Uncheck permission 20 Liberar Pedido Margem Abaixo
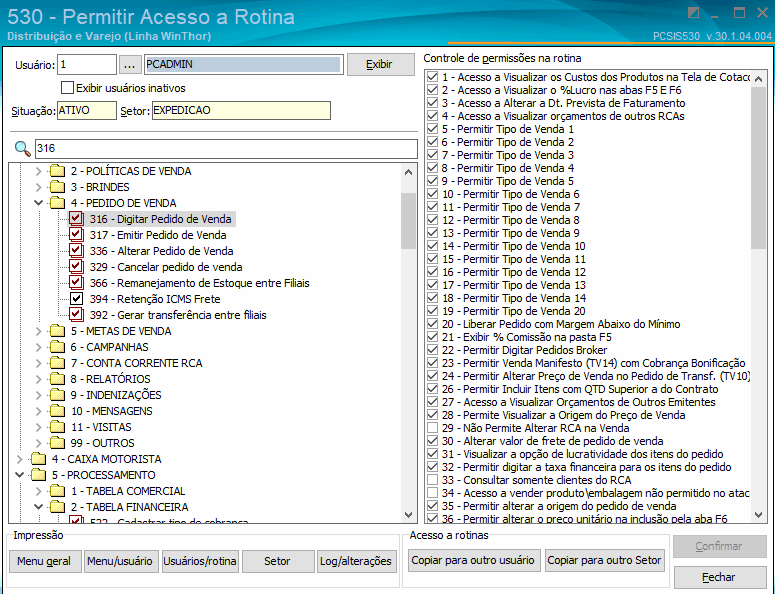This screenshot has width=775, height=594. (x=432, y=324)
